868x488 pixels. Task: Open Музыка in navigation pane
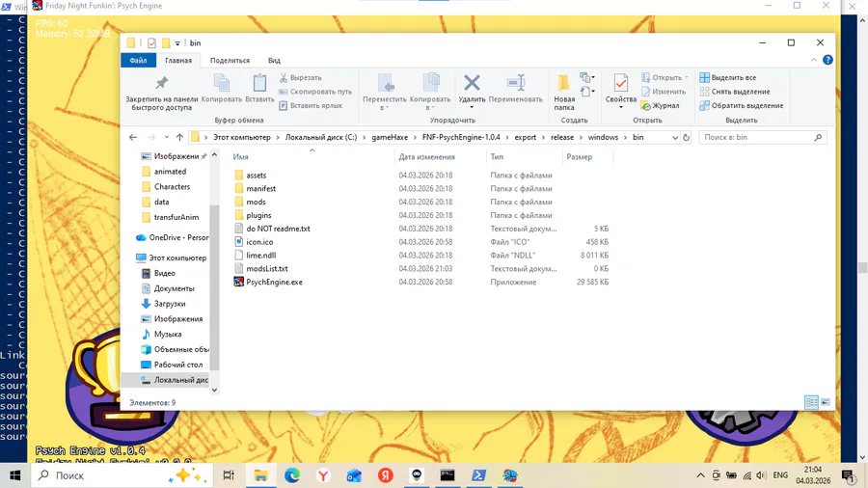pyautogui.click(x=167, y=335)
